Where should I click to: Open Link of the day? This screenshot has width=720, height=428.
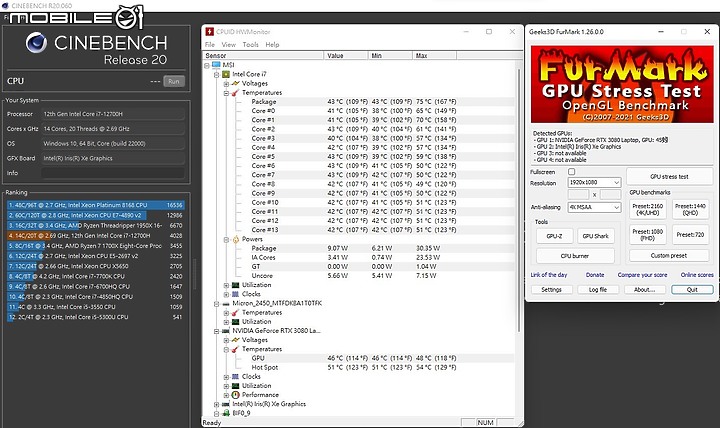(x=549, y=275)
